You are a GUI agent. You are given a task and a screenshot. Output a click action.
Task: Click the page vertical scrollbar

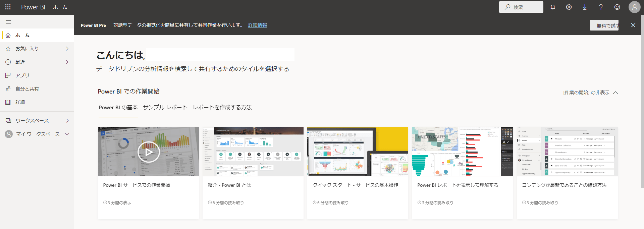click(x=642, y=101)
